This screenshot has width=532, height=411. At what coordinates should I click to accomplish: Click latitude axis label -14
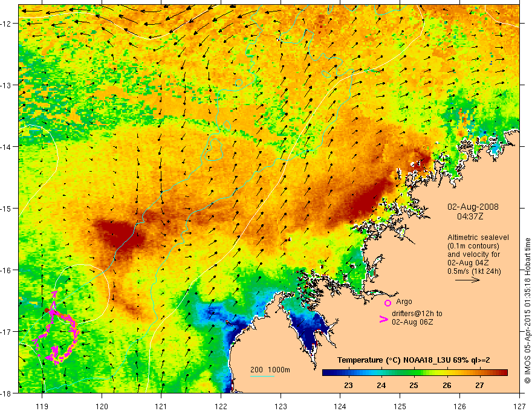[7, 147]
